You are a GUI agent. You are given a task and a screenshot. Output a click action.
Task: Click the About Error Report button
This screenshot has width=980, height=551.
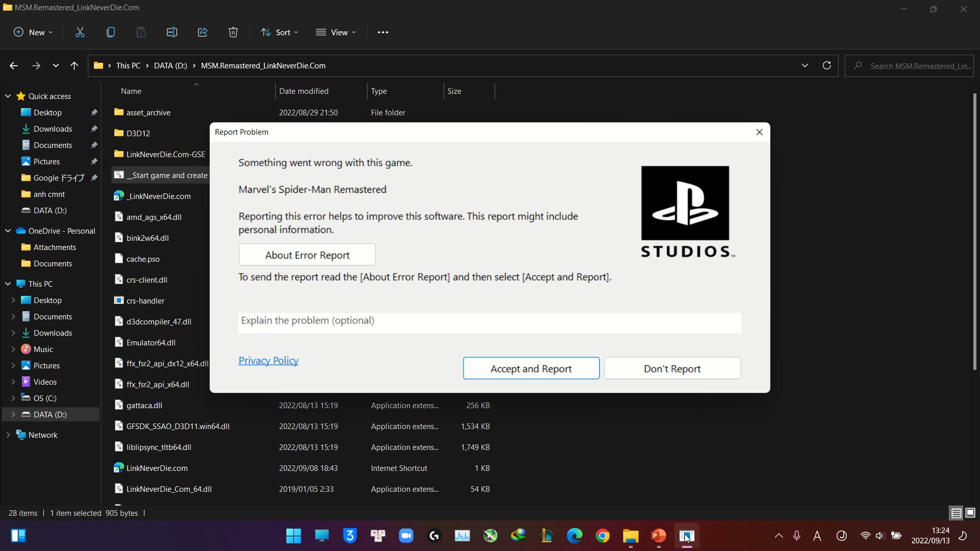[x=307, y=255]
